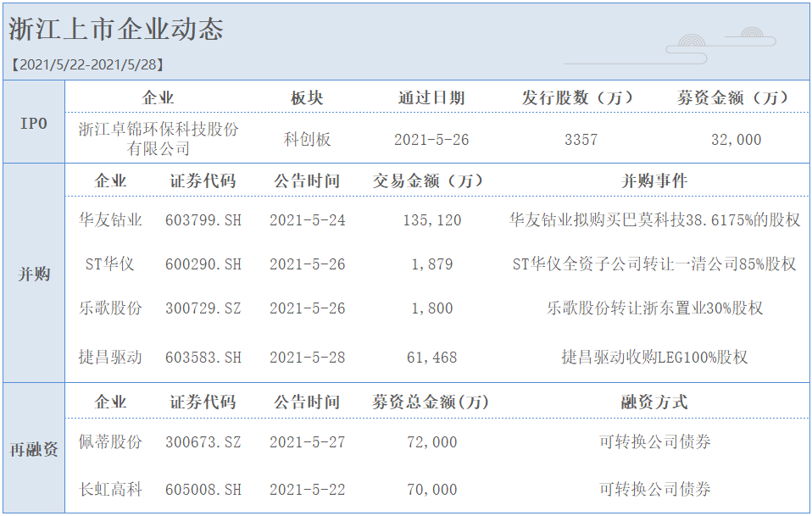This screenshot has width=812, height=516.
Task: Click the amount 61,468
Action: pos(432,358)
